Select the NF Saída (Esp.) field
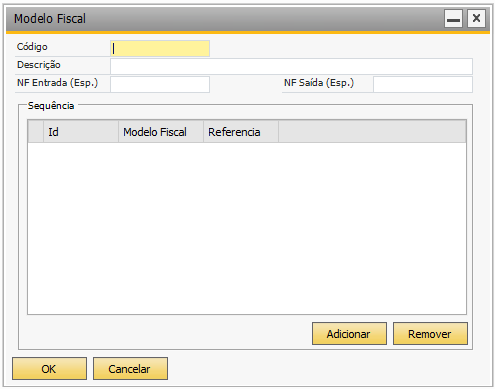 point(423,84)
